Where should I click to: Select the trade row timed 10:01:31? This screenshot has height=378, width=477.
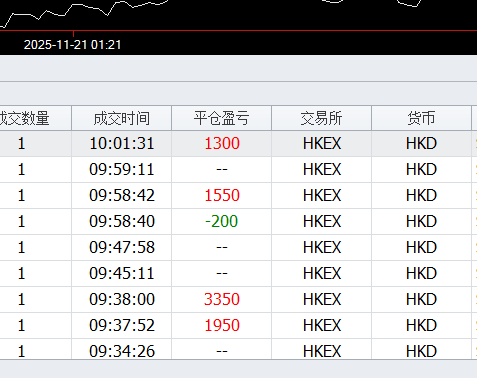[238, 144]
